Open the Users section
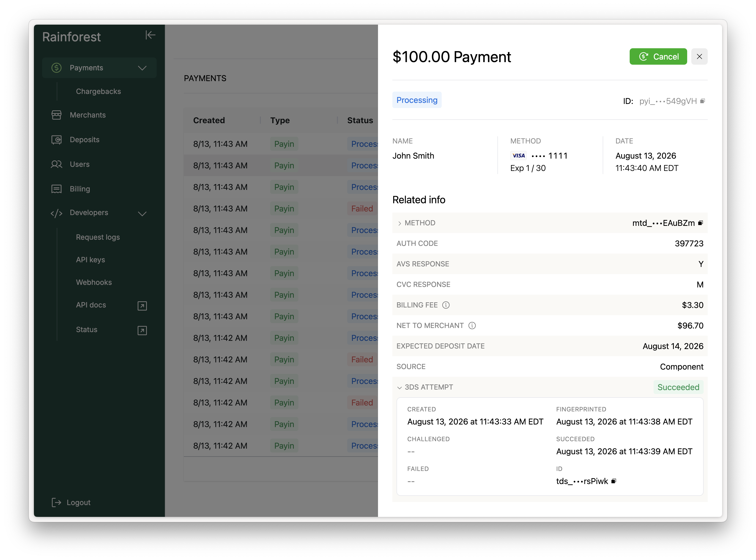This screenshot has height=560, width=756. [80, 165]
